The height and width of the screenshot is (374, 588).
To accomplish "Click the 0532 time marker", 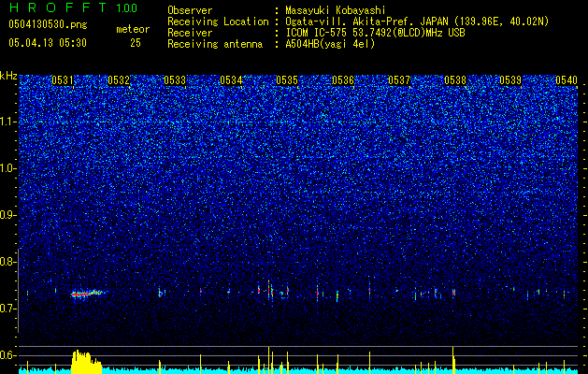I will pos(119,80).
